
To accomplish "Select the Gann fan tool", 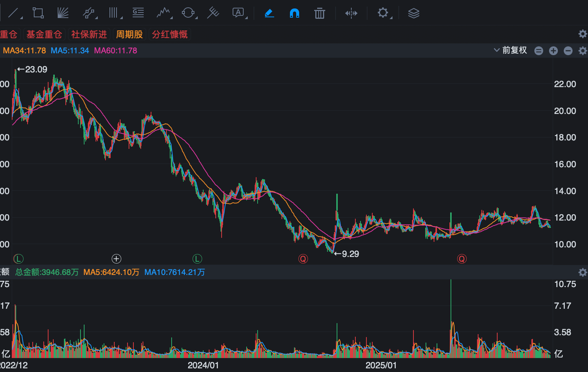I will pos(63,13).
